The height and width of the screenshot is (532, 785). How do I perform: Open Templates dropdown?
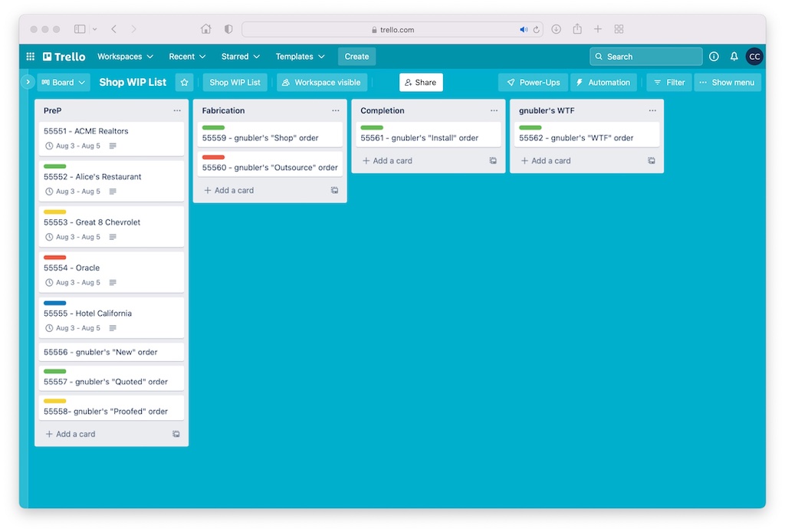click(300, 57)
